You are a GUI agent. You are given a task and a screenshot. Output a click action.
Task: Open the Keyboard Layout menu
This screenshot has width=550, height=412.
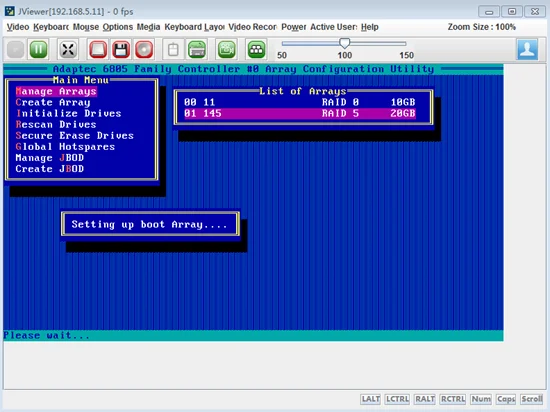click(194, 27)
